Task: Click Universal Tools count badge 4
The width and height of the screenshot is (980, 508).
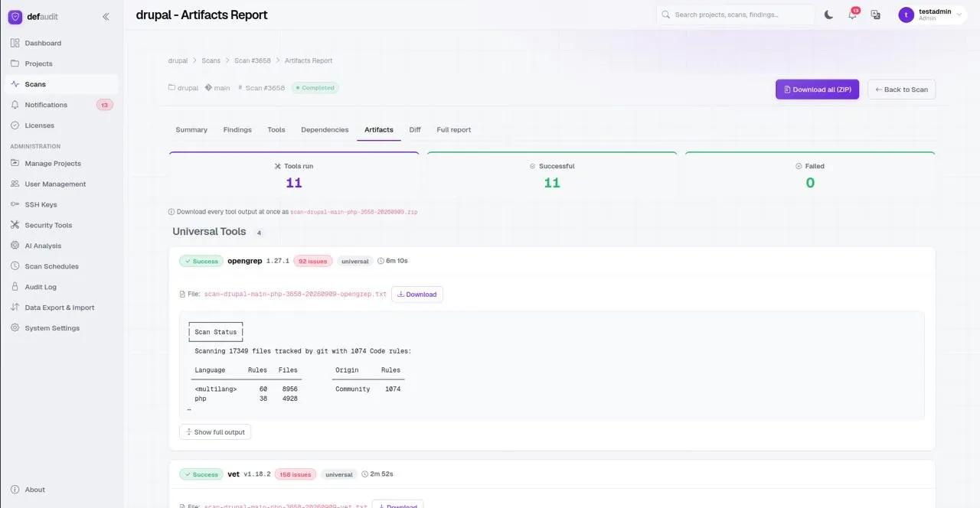Action: click(259, 233)
